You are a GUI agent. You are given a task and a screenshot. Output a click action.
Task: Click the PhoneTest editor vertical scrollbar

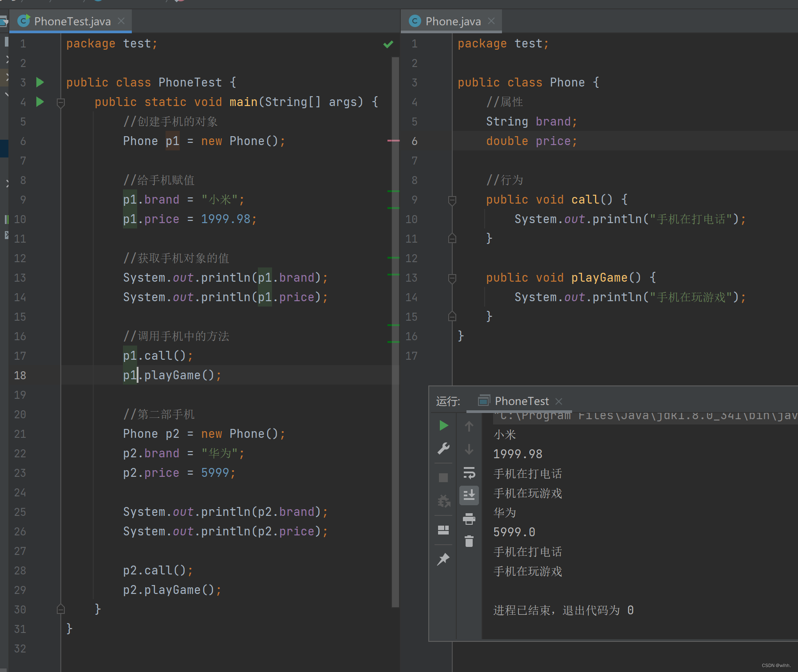click(395, 332)
